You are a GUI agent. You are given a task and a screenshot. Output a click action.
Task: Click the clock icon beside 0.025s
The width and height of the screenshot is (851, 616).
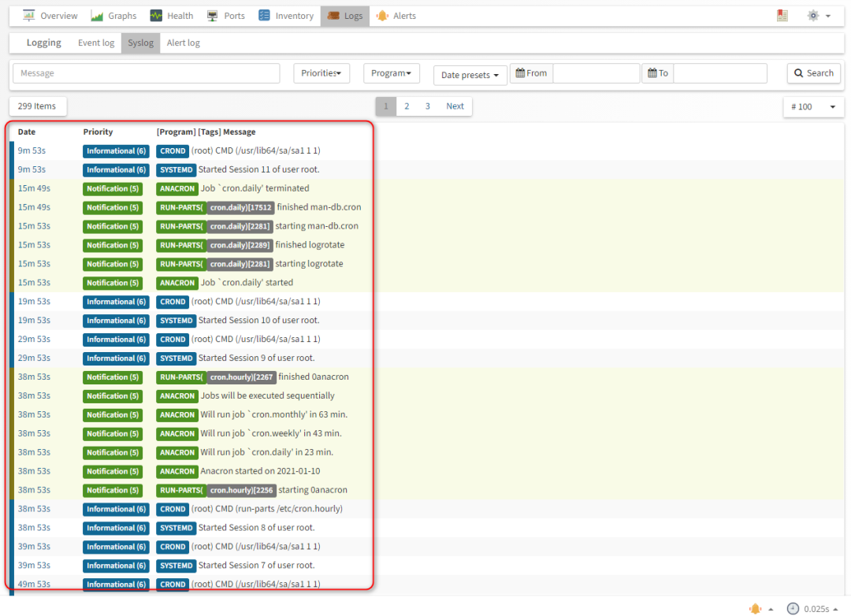click(793, 609)
